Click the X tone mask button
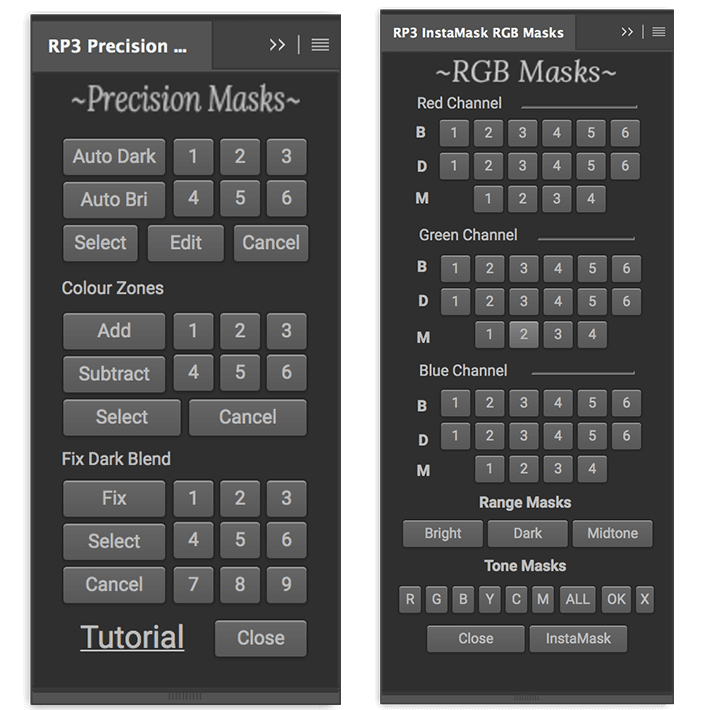 (645, 600)
